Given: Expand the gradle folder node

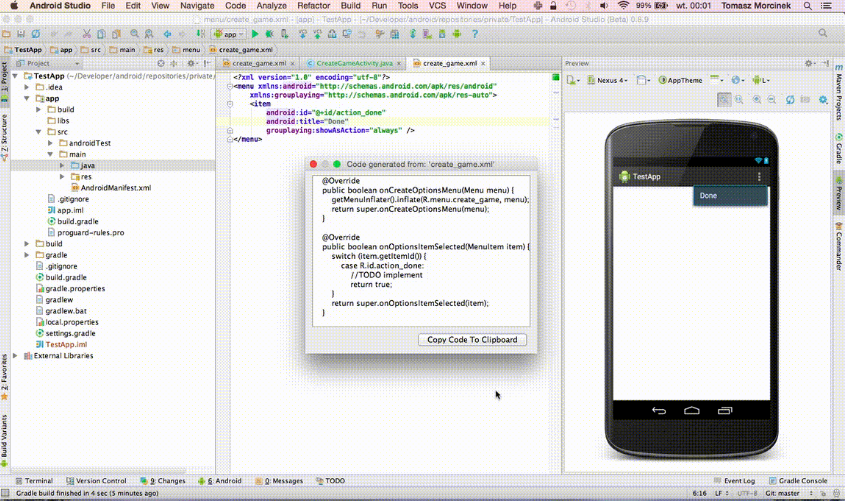Looking at the screenshot, I should click(26, 255).
